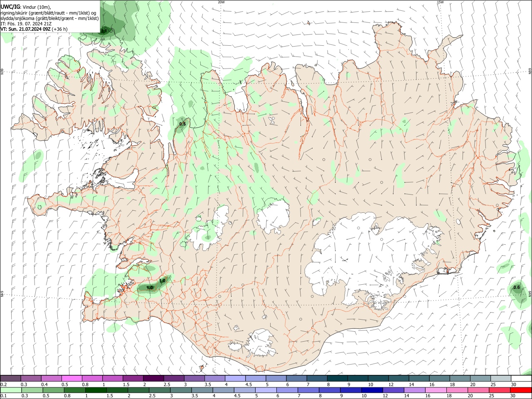Click the '15W' longitude label
532x399 pixels.
click(x=440, y=2)
